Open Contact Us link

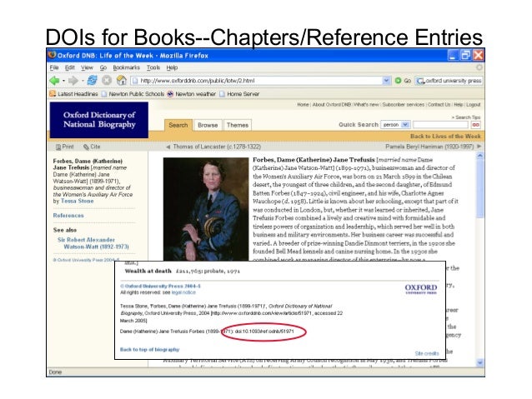click(x=439, y=105)
